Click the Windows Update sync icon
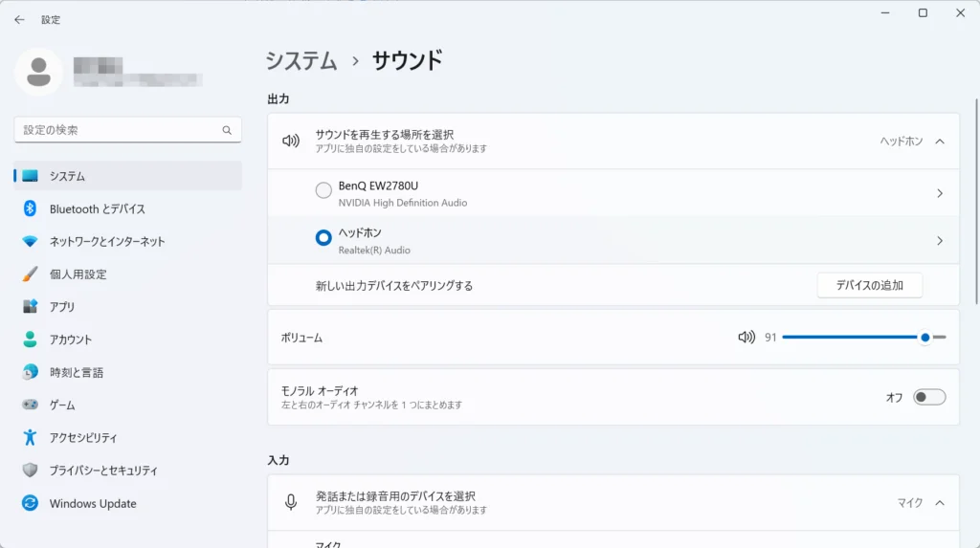980x548 pixels. tap(30, 503)
